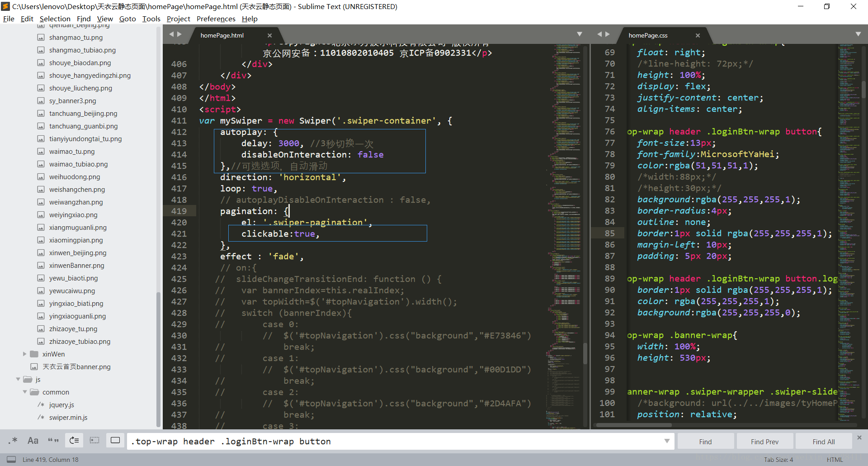Change Tab Size: 4 indentation setting

[778, 460]
